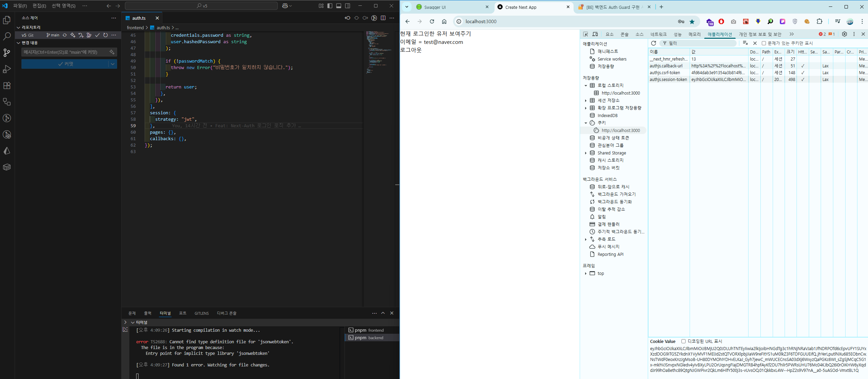The width and height of the screenshot is (868, 379).
Task: Toggle the primary sidebar layout icon
Action: (329, 6)
